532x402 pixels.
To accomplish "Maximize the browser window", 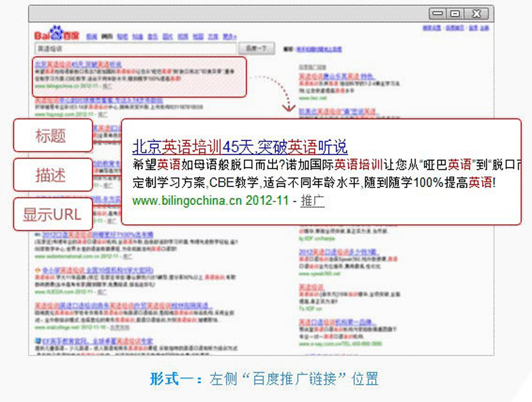I will (x=455, y=13).
